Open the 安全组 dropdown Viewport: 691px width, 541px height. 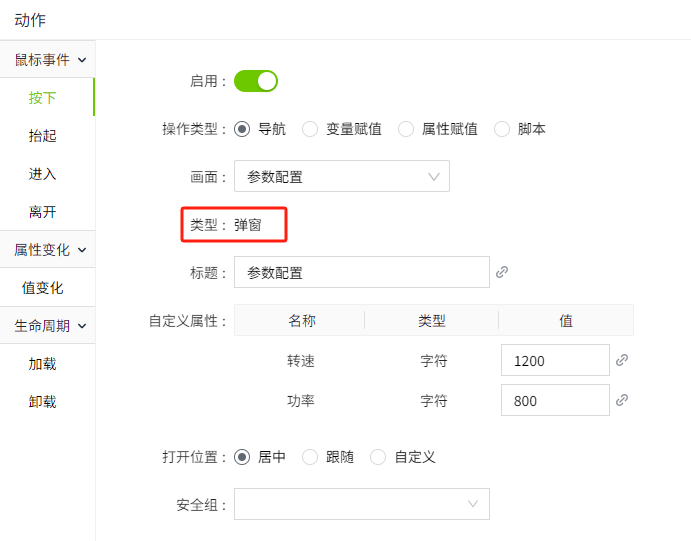(x=361, y=504)
